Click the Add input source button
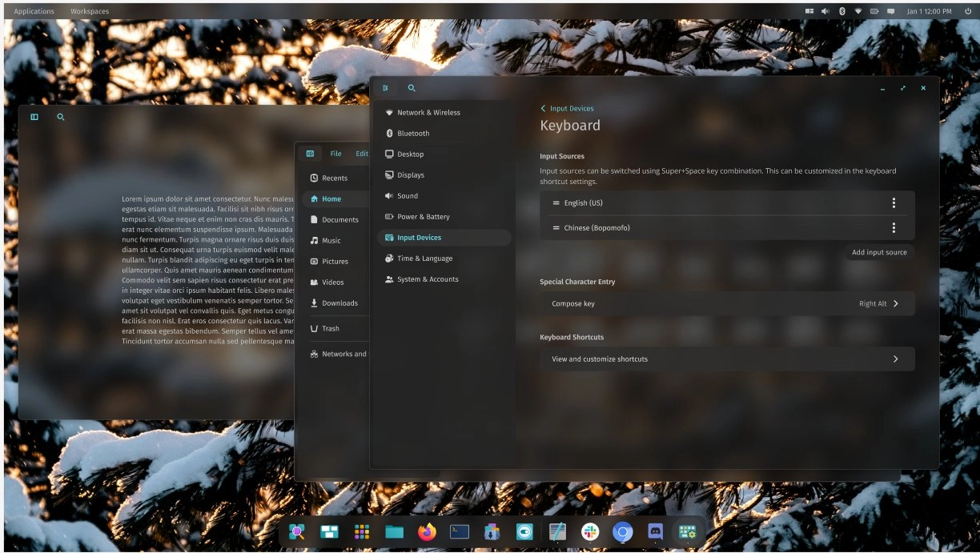980x553 pixels. click(878, 252)
